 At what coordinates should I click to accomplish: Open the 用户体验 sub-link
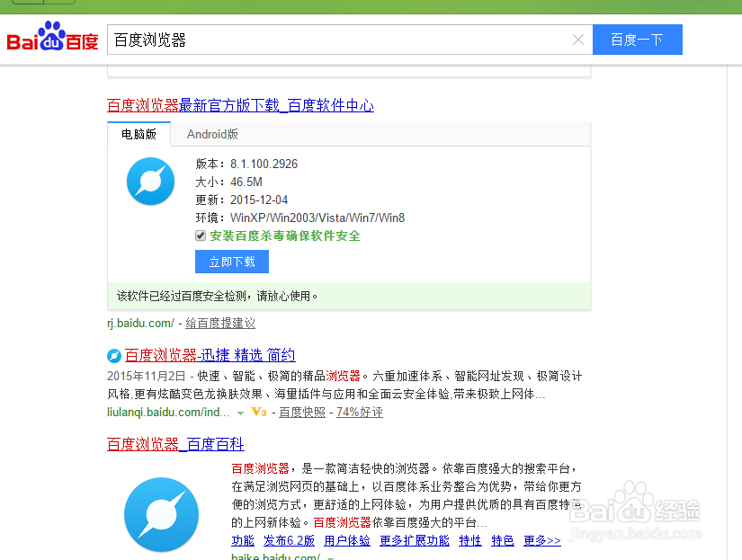[x=347, y=540]
